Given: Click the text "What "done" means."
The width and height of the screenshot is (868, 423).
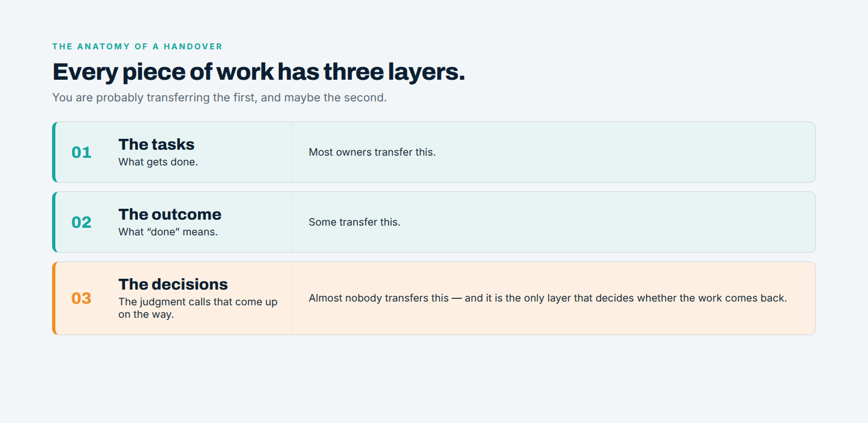Looking at the screenshot, I should (168, 232).
